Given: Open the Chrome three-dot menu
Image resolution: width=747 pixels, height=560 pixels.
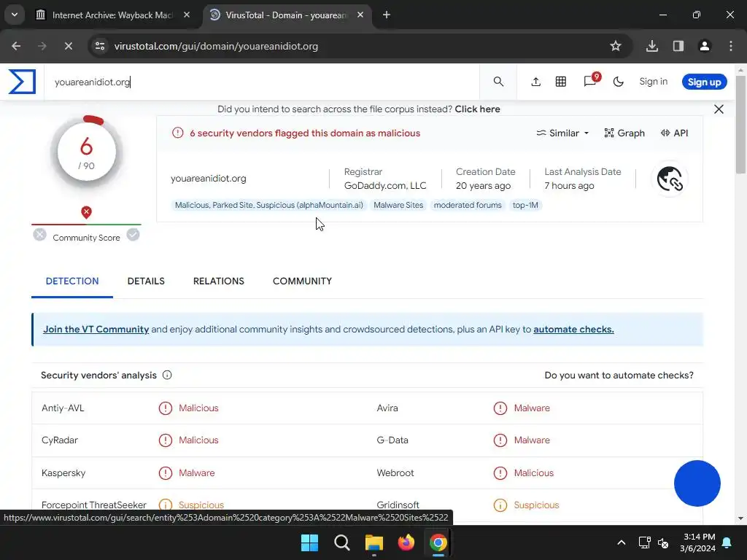Looking at the screenshot, I should pyautogui.click(x=730, y=46).
